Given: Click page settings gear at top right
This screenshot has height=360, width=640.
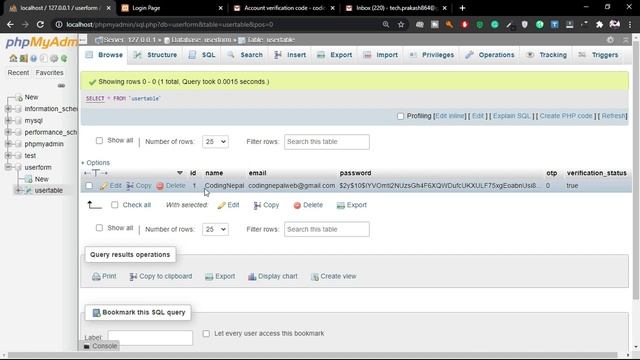Looking at the screenshot, I should click(x=610, y=40).
